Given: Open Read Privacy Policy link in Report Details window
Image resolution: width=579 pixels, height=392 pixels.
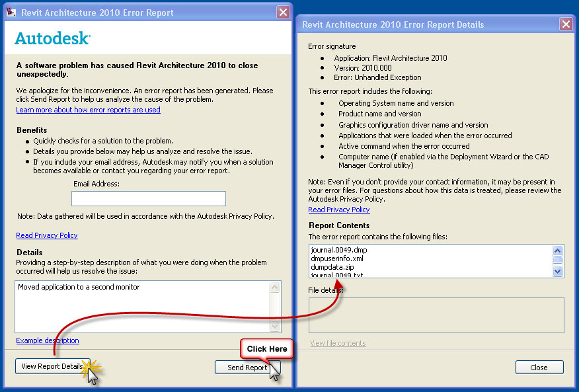Looking at the screenshot, I should [x=339, y=210].
